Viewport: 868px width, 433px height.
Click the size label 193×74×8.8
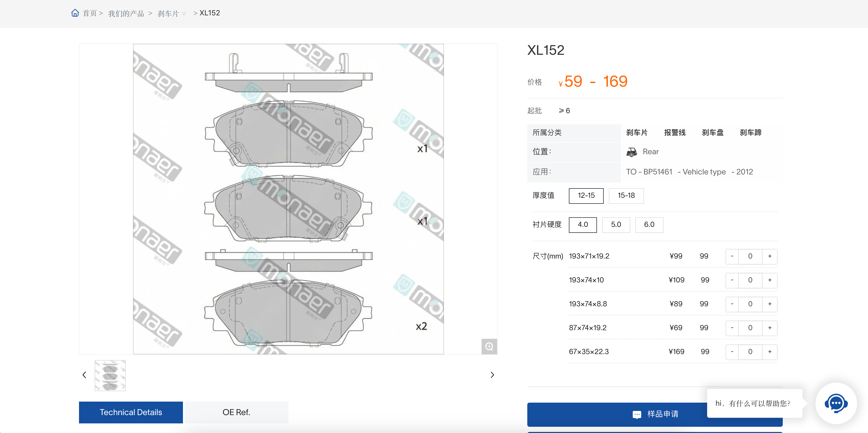[588, 304]
